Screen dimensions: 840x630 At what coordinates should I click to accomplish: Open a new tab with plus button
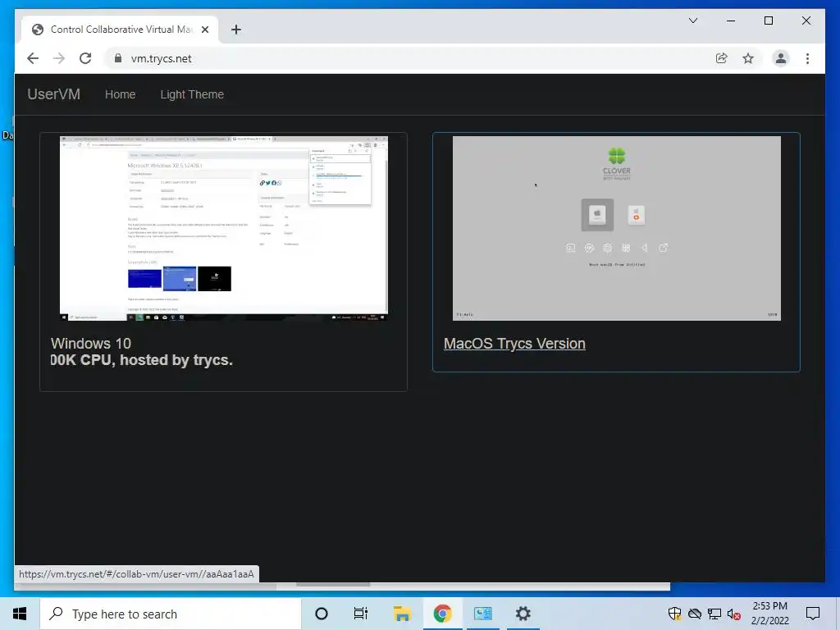click(235, 30)
